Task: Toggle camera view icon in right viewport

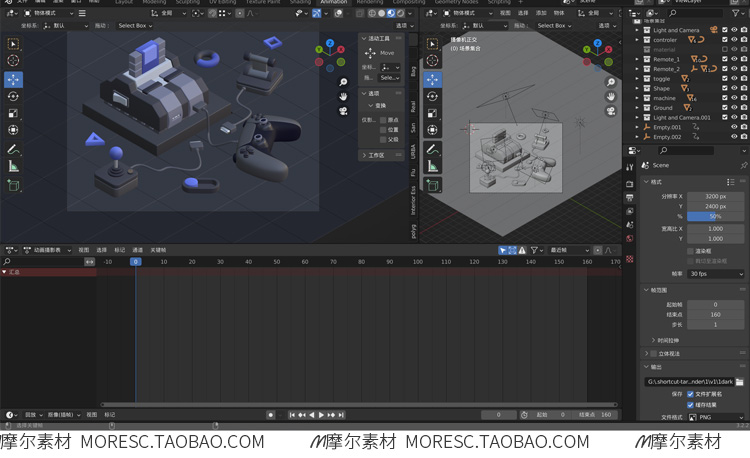Action: tap(611, 111)
